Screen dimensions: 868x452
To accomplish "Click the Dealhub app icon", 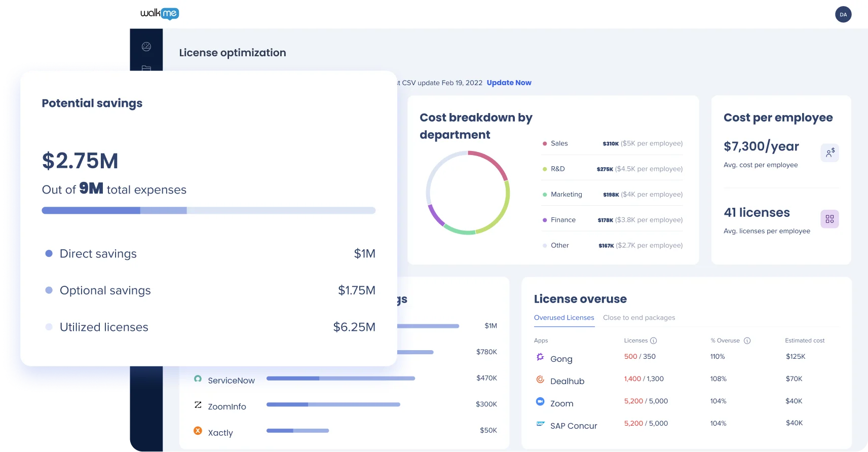I will (540, 380).
